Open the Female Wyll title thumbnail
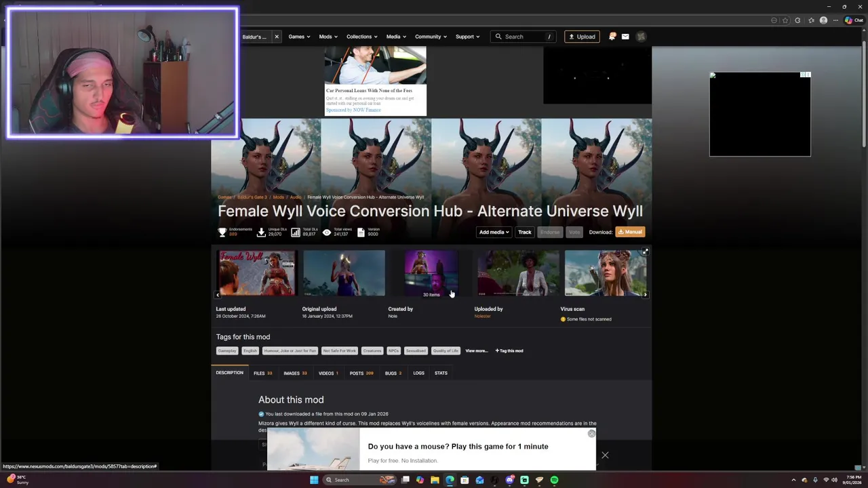Image resolution: width=868 pixels, height=488 pixels. [256, 273]
